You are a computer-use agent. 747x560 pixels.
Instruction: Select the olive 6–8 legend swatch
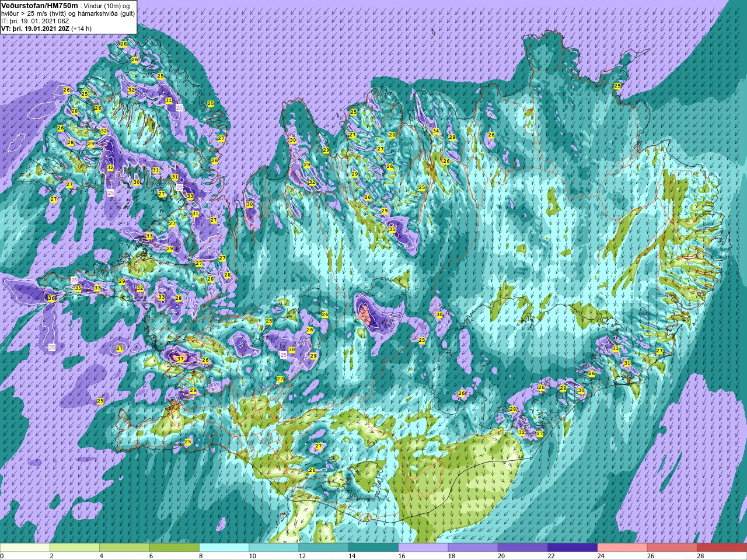(174, 548)
